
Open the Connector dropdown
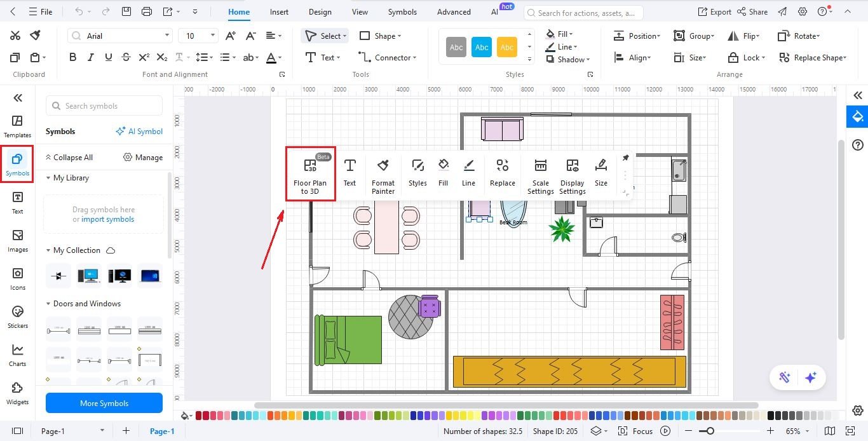[388, 57]
